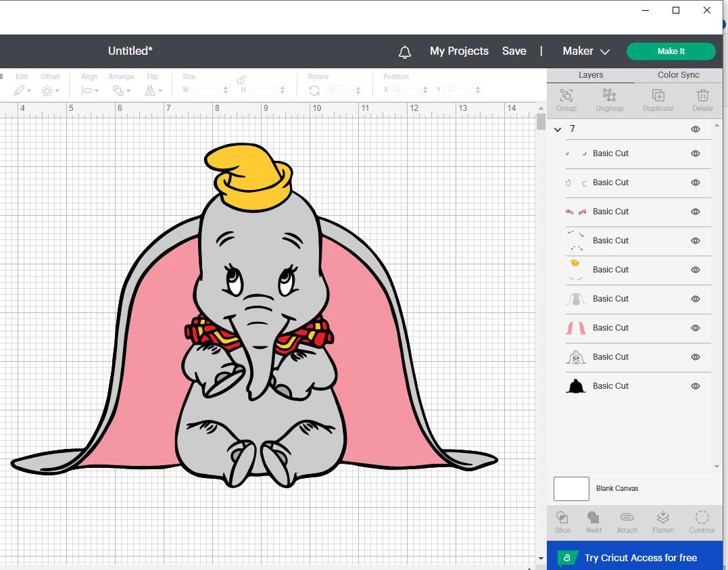This screenshot has width=728, height=570.
Task: Open the notifications bell
Action: pyautogui.click(x=404, y=52)
